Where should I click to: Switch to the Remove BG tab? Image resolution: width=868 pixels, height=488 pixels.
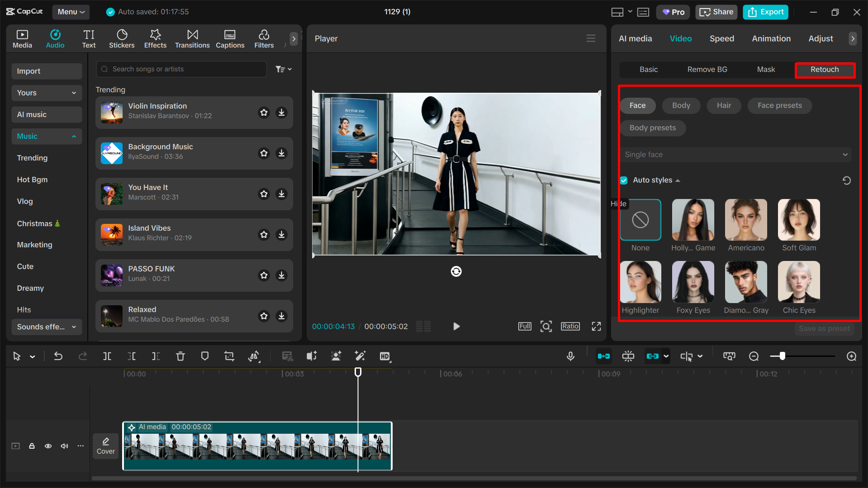(x=707, y=69)
